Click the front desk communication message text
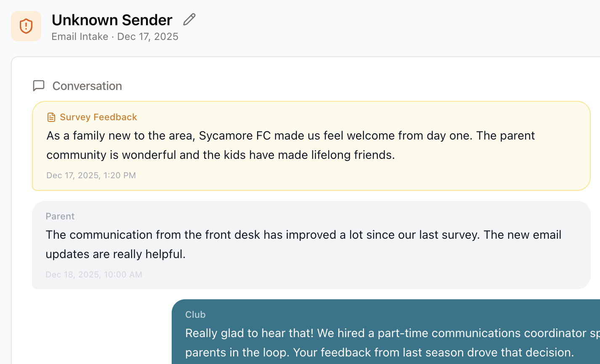This screenshot has height=364, width=600. click(x=303, y=235)
